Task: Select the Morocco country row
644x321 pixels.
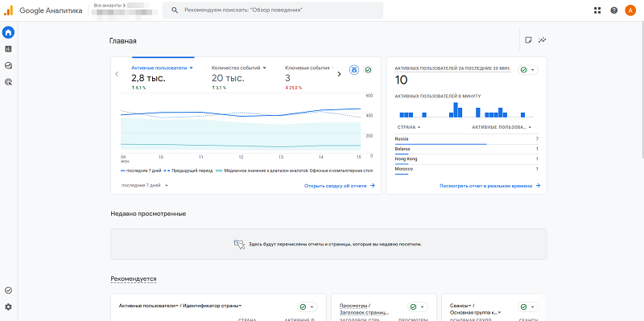Action: [467, 170]
